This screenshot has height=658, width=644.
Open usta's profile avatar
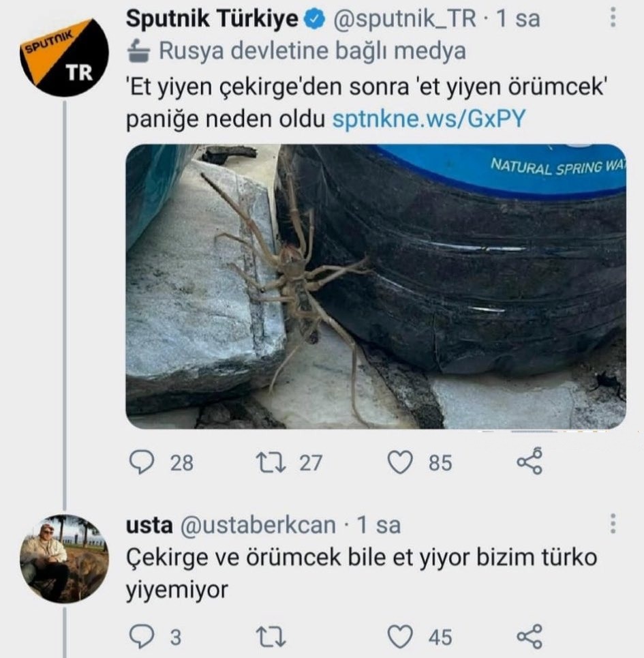point(65,558)
